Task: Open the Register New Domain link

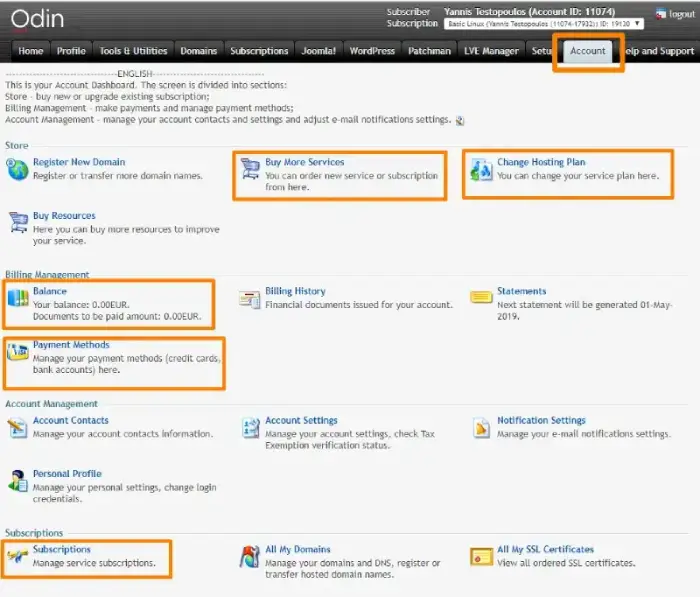Action: pyautogui.click(x=79, y=162)
